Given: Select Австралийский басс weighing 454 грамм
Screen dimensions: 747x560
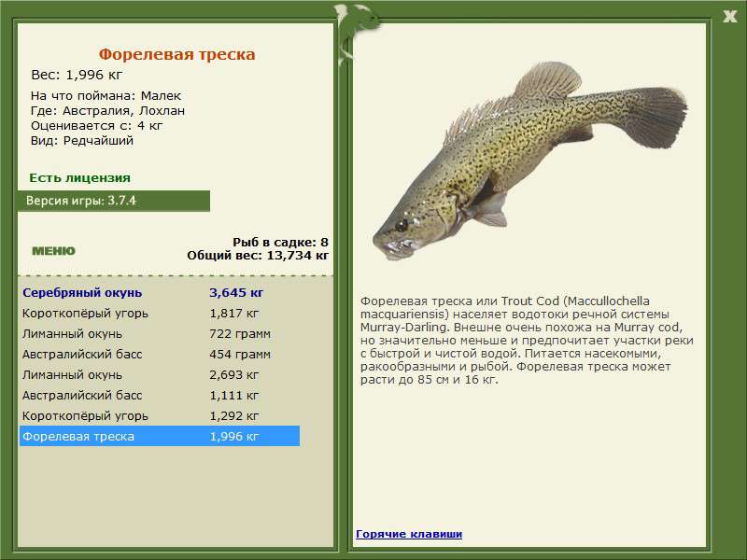Looking at the screenshot, I should (160, 355).
